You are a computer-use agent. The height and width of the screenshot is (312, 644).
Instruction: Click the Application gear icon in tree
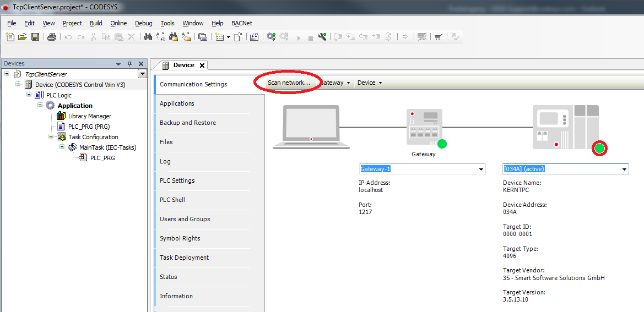[51, 106]
